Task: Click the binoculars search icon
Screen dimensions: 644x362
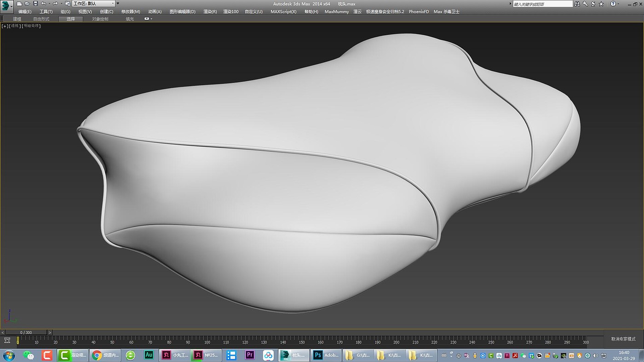Action: (578, 4)
